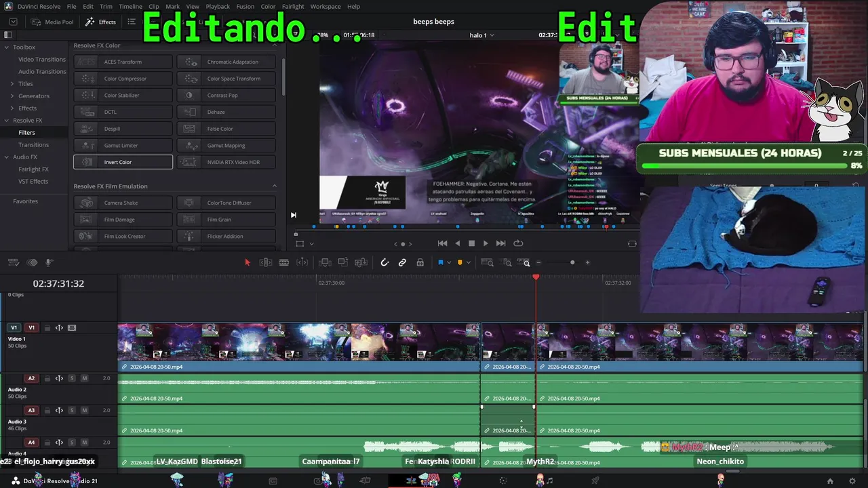Expand the Titles category
The width and height of the screenshot is (868, 488).
click(12, 84)
